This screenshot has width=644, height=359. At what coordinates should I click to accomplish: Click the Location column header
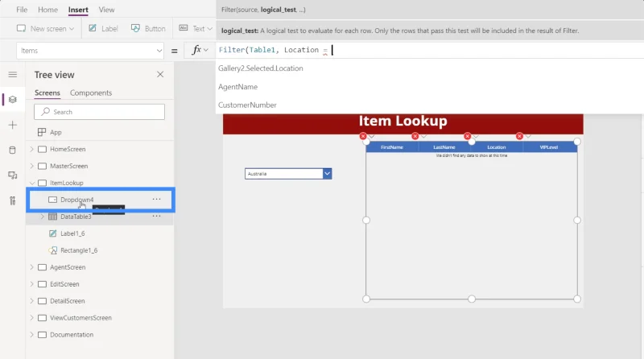tap(496, 147)
